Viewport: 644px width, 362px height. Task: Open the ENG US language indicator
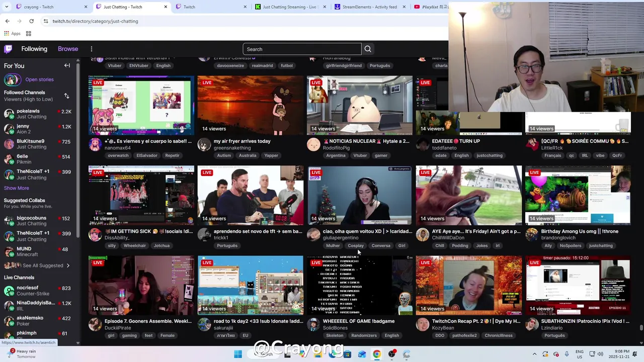(x=580, y=354)
